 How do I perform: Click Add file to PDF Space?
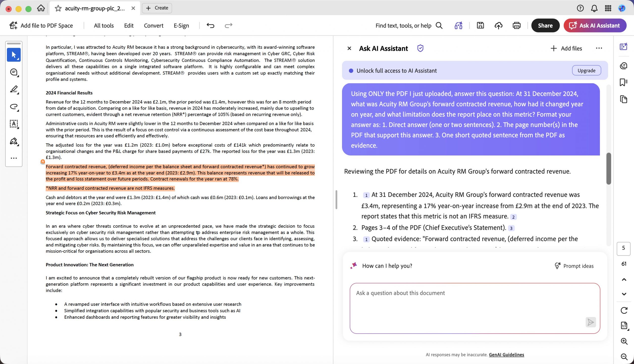tap(41, 26)
